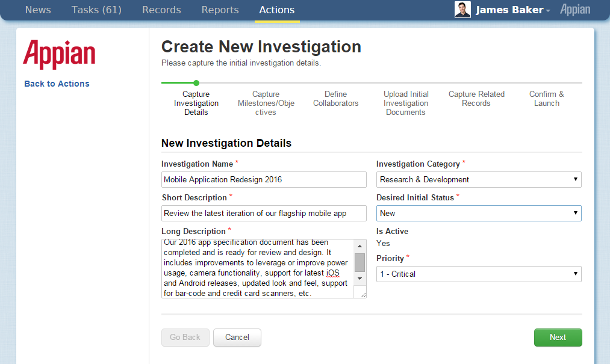Open the Investigation Category dropdown

tap(478, 179)
